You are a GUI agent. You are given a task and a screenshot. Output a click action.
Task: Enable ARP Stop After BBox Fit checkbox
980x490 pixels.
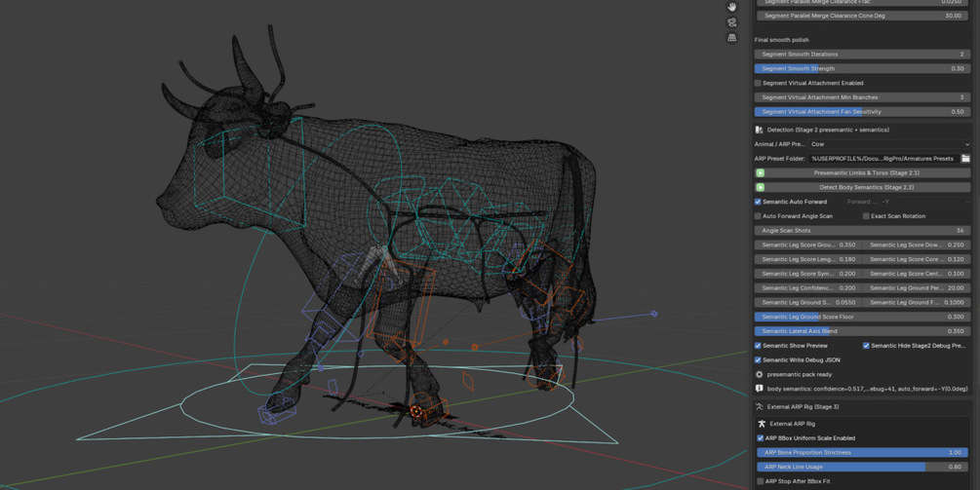tap(760, 481)
